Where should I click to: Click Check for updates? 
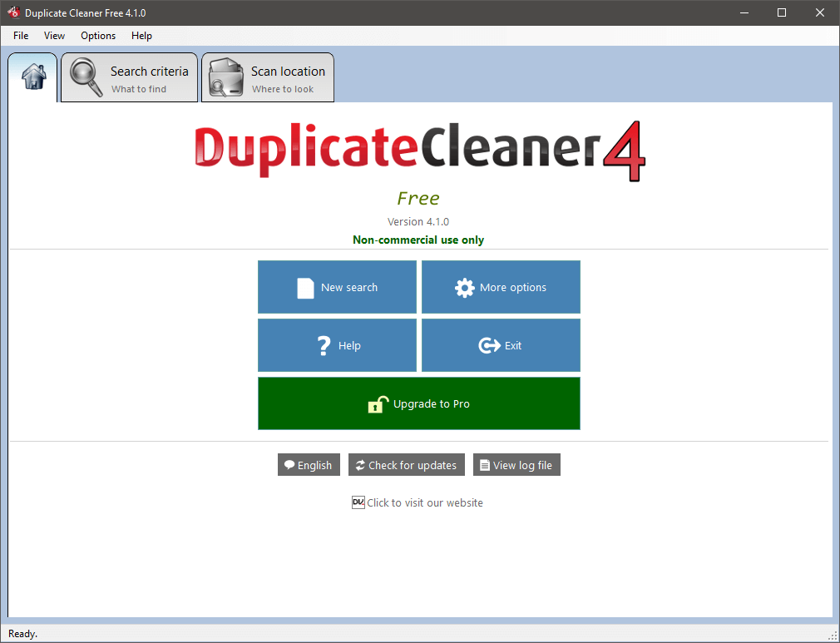(x=407, y=465)
